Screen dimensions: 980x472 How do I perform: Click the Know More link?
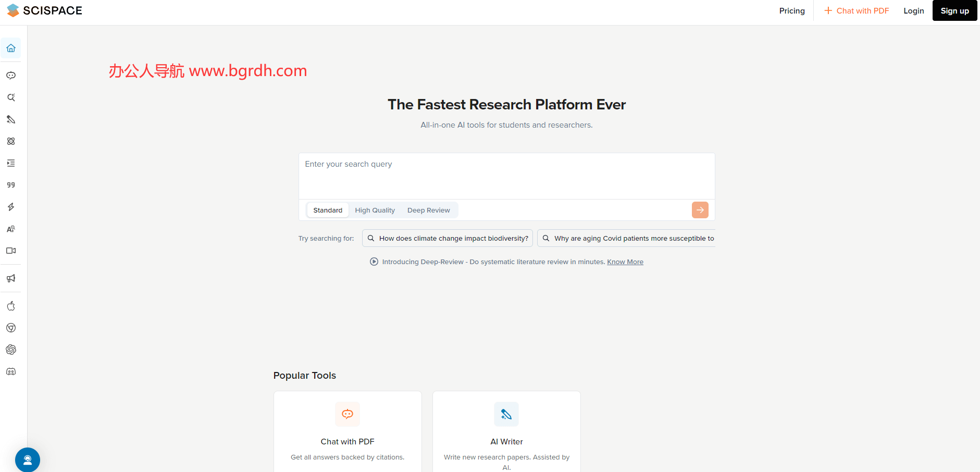625,262
